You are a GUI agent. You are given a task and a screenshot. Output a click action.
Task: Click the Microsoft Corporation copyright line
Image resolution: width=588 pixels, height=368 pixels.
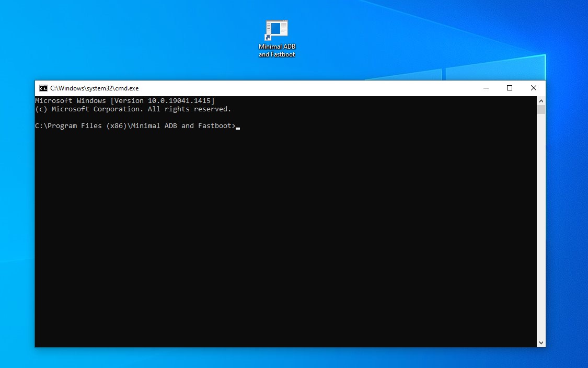point(133,109)
